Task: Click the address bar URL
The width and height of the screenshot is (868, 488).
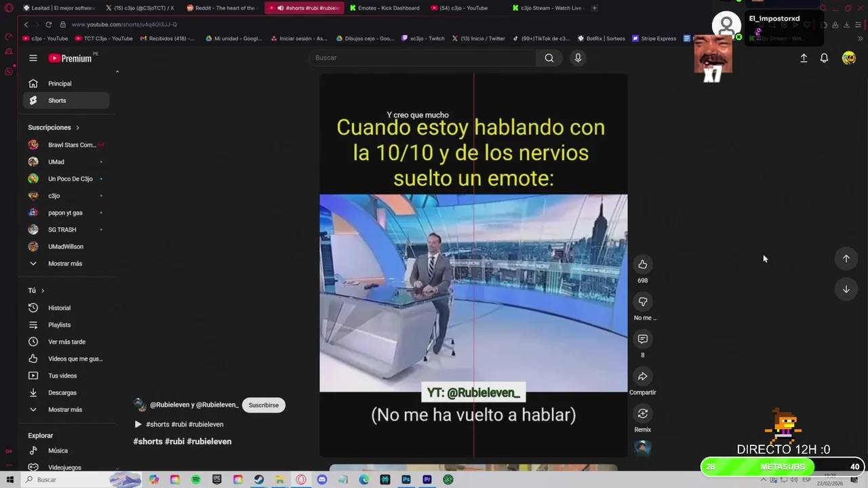Action: click(124, 24)
